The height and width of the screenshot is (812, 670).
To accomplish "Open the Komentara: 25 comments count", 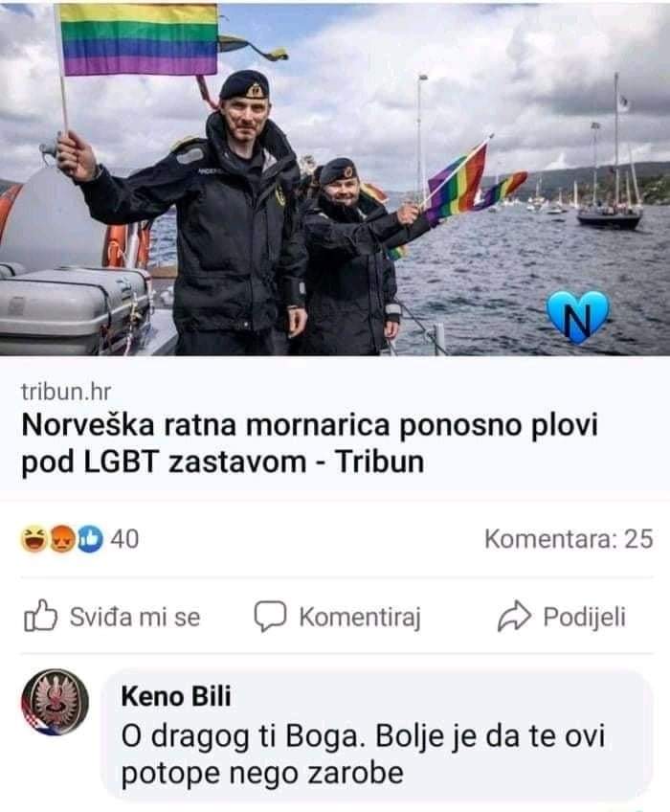I will coord(569,539).
